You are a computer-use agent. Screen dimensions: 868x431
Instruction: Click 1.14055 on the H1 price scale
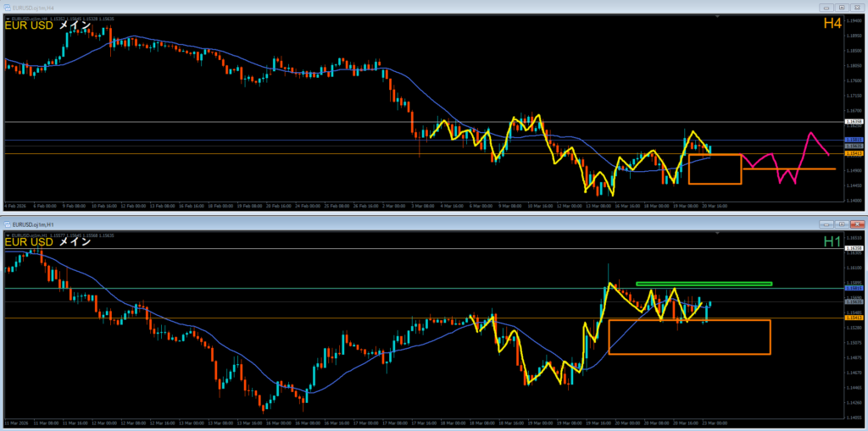(853, 417)
